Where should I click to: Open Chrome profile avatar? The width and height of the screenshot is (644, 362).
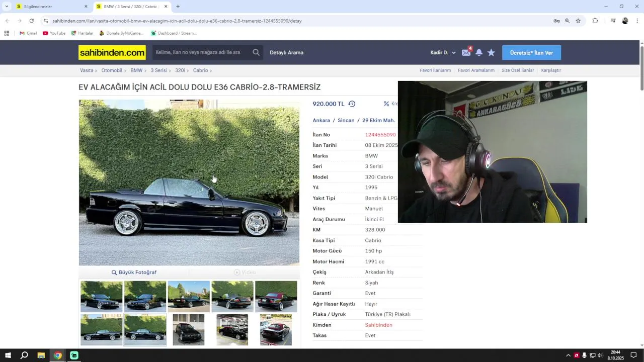coord(625,21)
